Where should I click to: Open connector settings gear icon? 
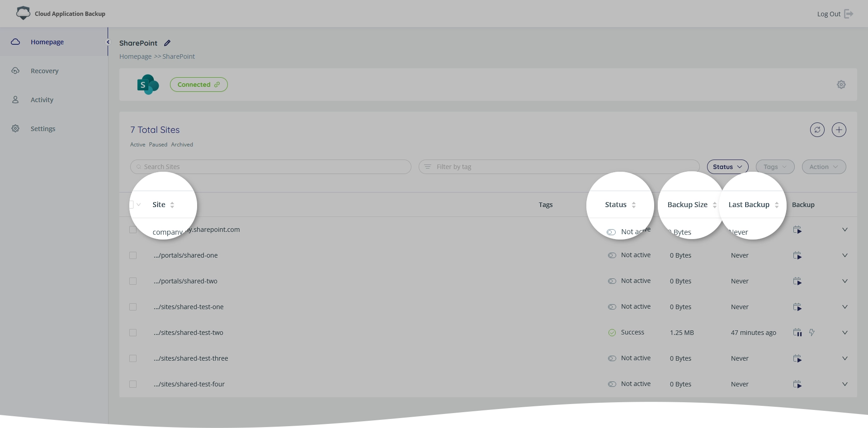click(841, 85)
